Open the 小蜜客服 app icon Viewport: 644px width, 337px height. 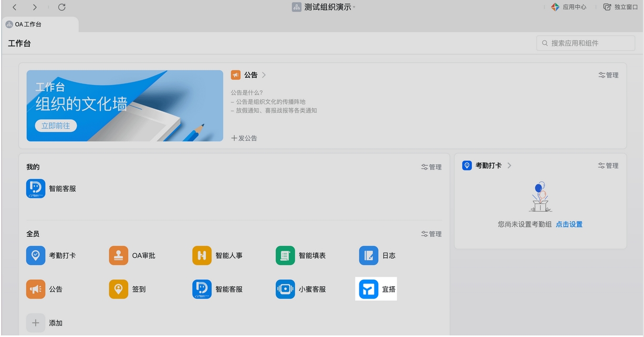coord(285,289)
